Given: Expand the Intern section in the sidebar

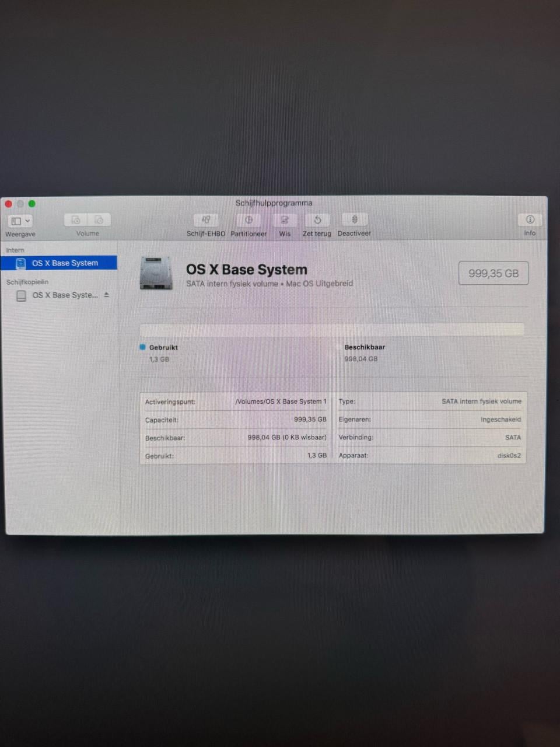Looking at the screenshot, I should click(x=15, y=250).
